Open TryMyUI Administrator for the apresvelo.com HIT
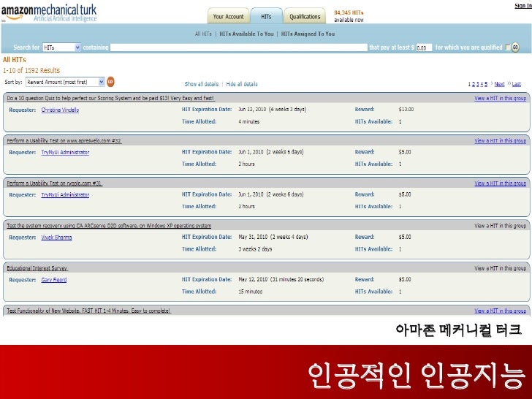This screenshot has width=532, height=399. (x=65, y=152)
